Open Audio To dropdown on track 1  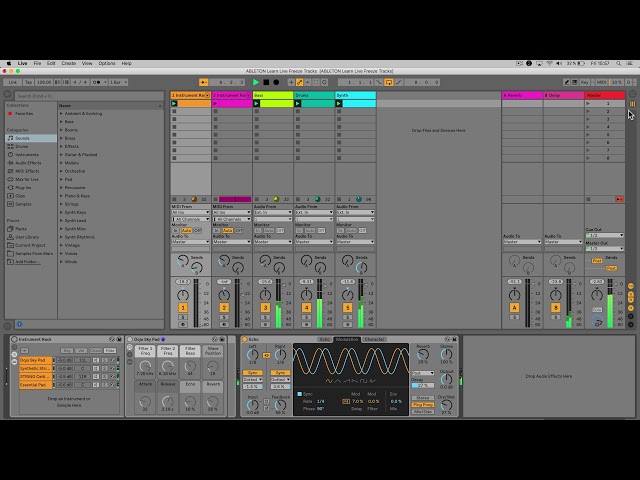point(191,242)
